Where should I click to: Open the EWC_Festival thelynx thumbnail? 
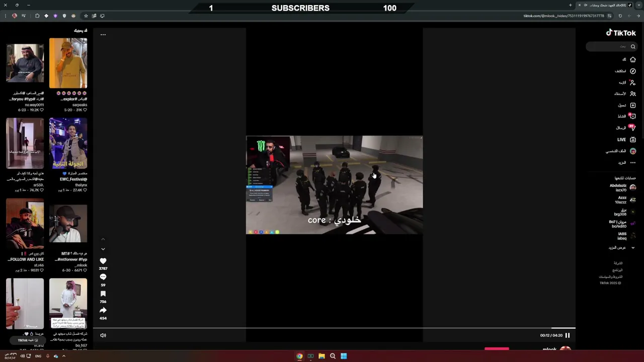point(68,143)
